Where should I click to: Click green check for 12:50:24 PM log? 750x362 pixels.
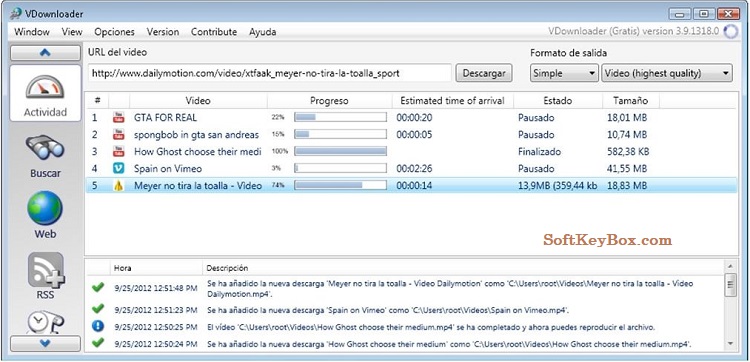(98, 343)
